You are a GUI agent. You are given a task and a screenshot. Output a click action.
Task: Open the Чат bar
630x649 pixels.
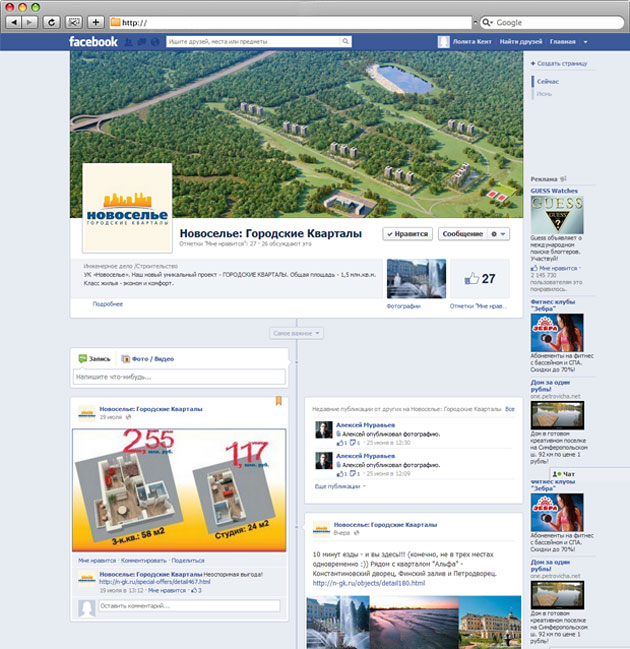(x=590, y=474)
